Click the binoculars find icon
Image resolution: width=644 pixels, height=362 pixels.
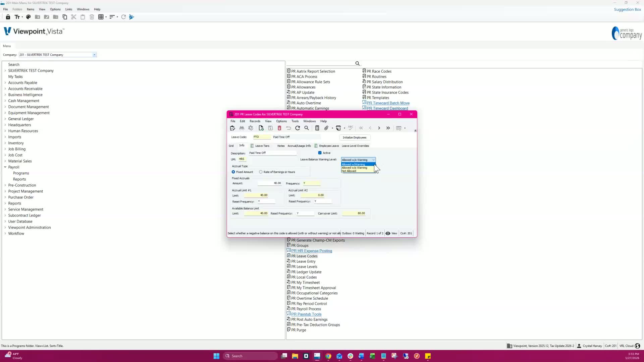(x=241, y=128)
